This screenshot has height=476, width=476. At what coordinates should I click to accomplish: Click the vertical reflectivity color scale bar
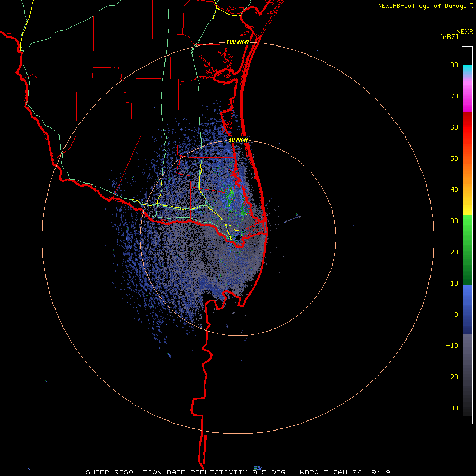tap(467, 235)
